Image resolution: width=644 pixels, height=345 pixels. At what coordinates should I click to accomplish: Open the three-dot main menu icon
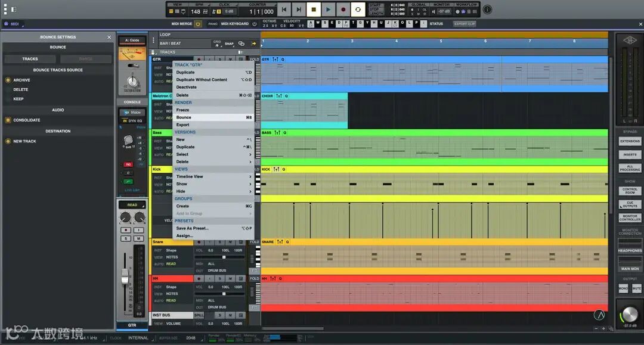click(5, 9)
